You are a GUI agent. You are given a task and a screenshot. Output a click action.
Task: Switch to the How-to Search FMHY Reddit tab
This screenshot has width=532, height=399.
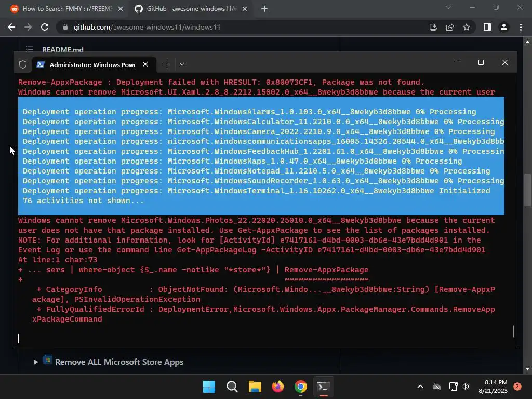tap(67, 9)
